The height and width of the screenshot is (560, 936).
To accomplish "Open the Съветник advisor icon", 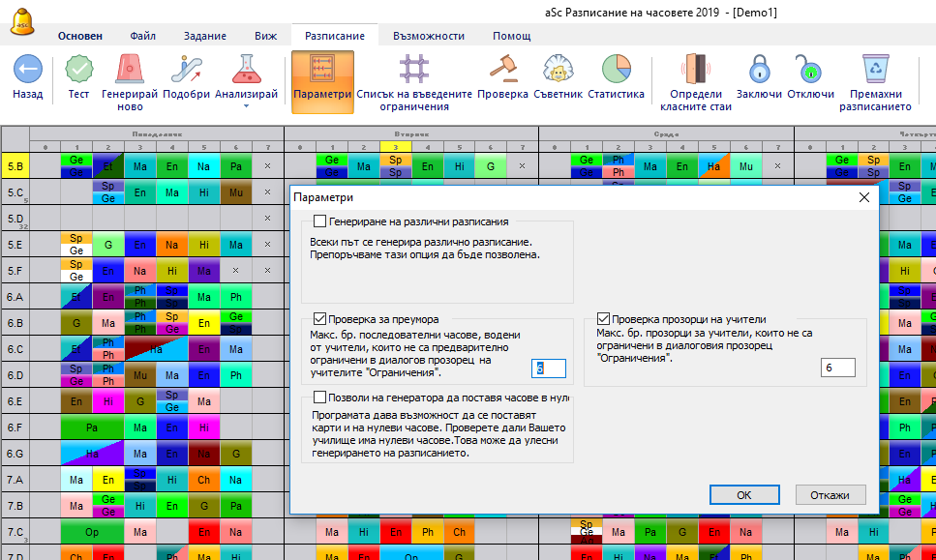I will click(x=557, y=71).
